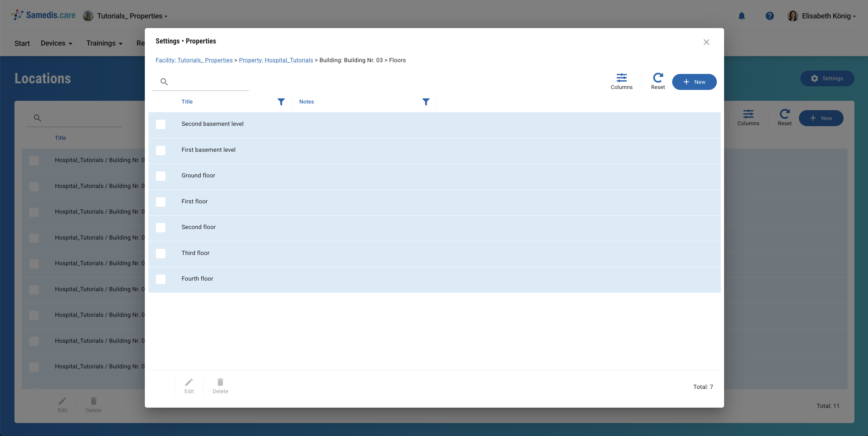
Task: Expand the Devices menu dropdown
Action: coord(56,43)
